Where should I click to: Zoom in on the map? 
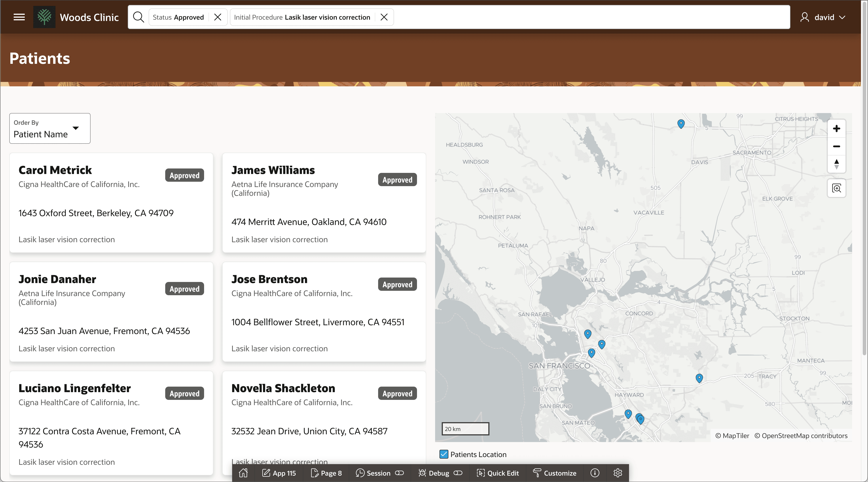click(836, 128)
